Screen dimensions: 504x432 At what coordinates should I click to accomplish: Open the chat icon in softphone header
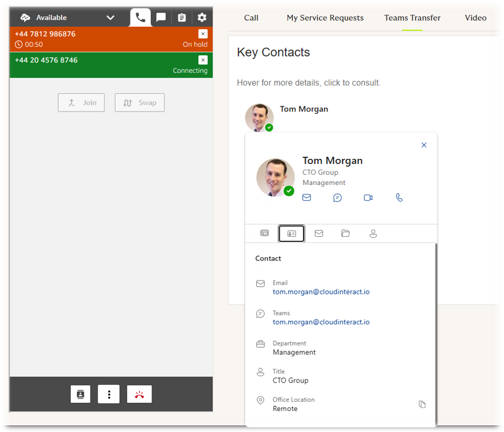click(x=161, y=17)
